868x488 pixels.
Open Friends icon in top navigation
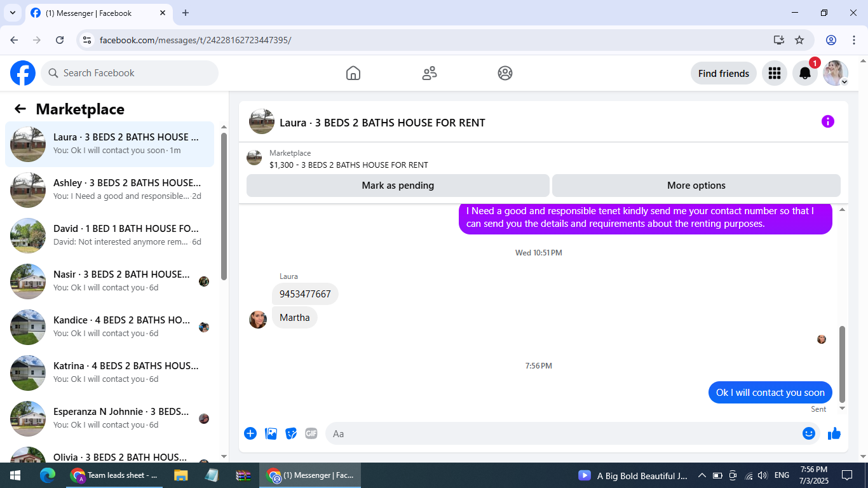[430, 73]
